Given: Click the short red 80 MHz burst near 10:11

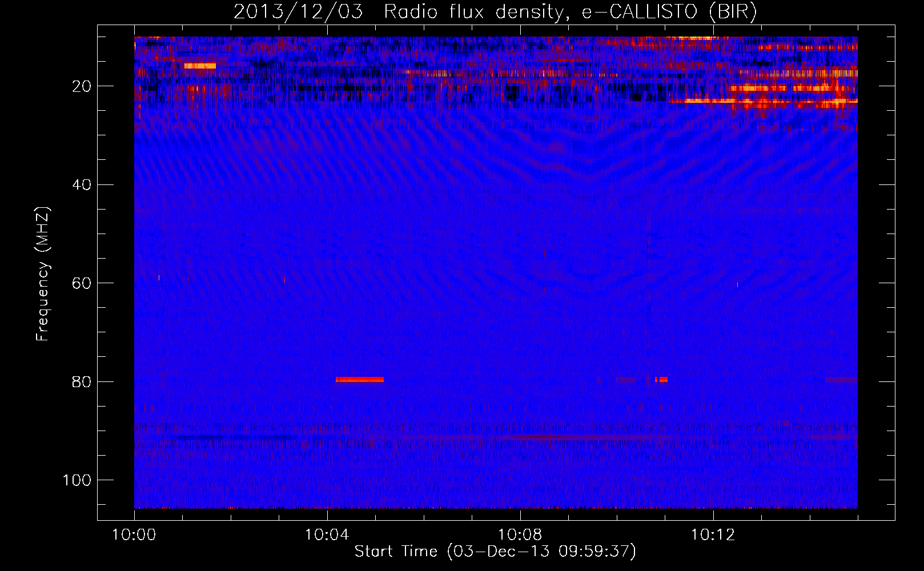Looking at the screenshot, I should tap(661, 380).
